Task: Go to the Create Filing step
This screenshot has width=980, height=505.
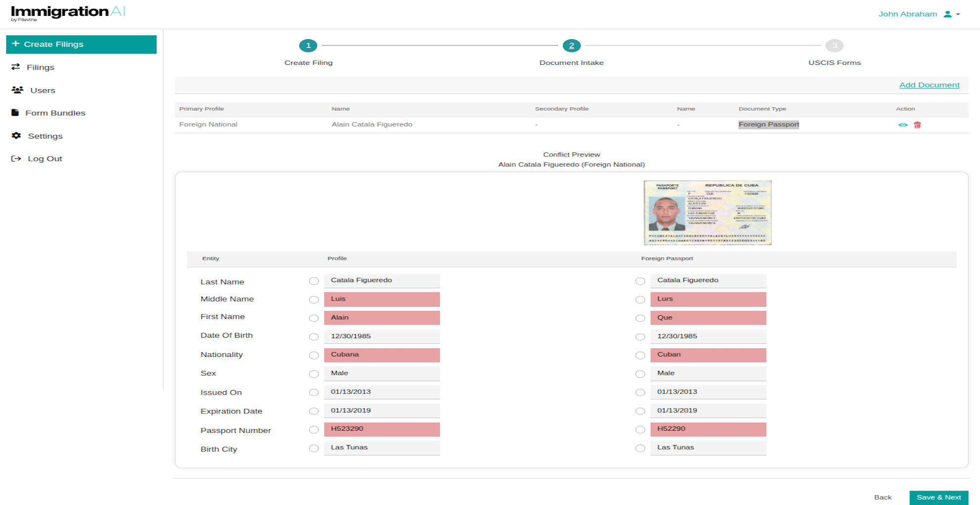Action: pyautogui.click(x=308, y=46)
